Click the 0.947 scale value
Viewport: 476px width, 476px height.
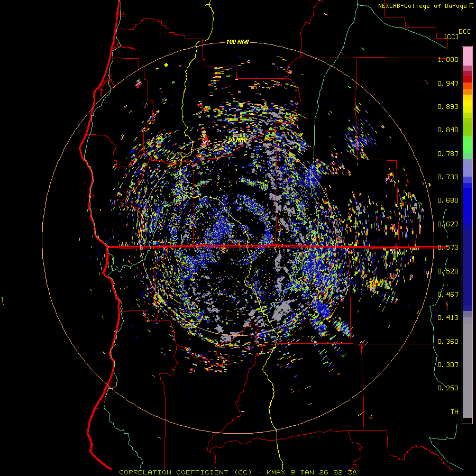click(448, 83)
